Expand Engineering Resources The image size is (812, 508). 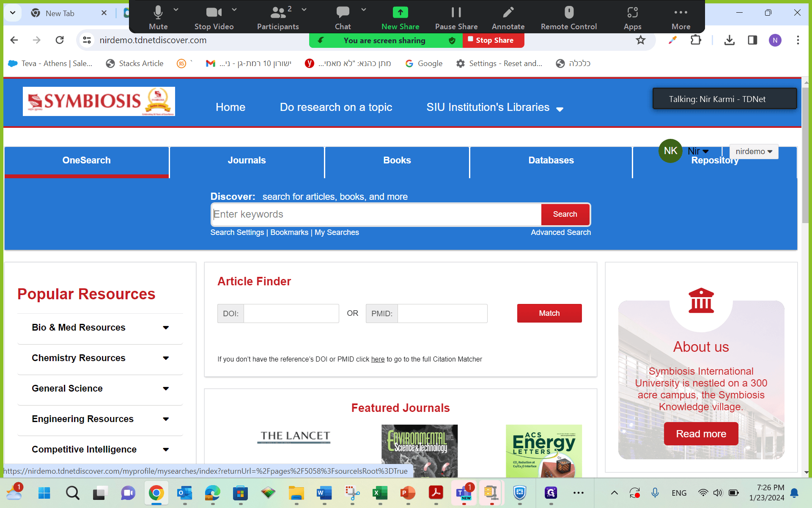(100, 419)
